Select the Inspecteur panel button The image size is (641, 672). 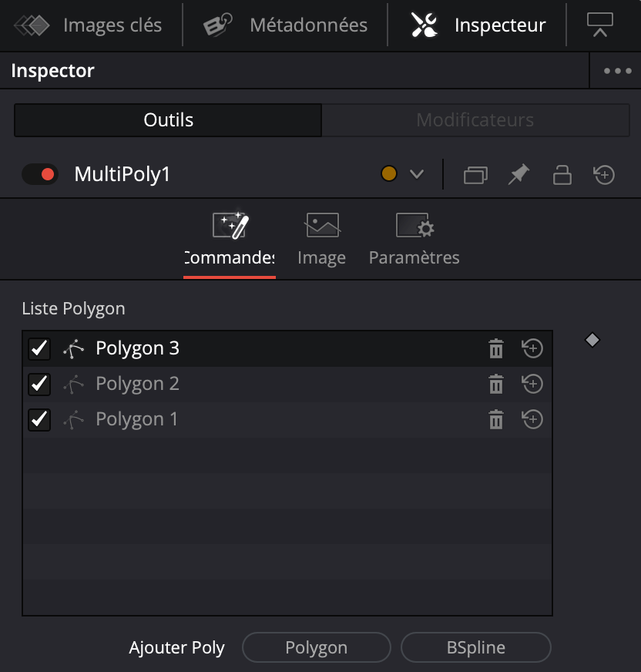point(478,25)
